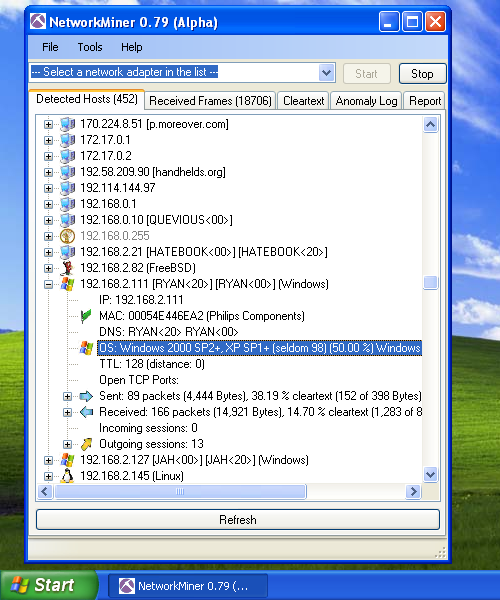Click the Windows icon beside 192.168.2.127 JAH

pyautogui.click(x=67, y=460)
